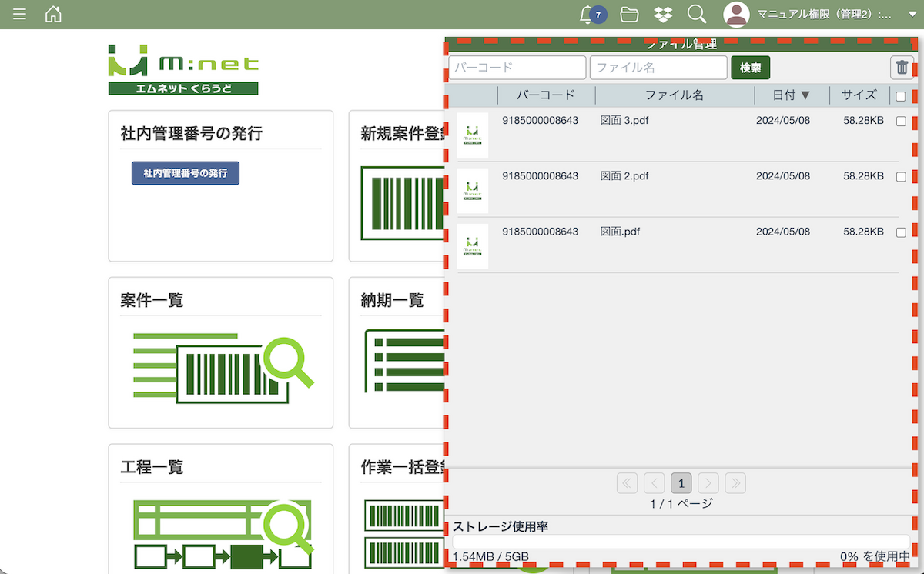Open the notifications bell icon

point(589,15)
